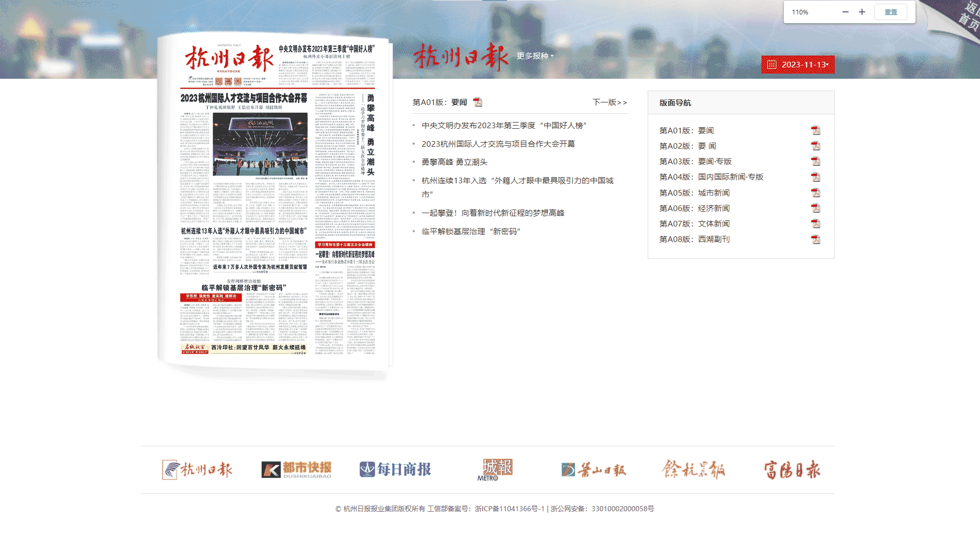Download PDF for 第A07版 文体新闻

tap(815, 224)
